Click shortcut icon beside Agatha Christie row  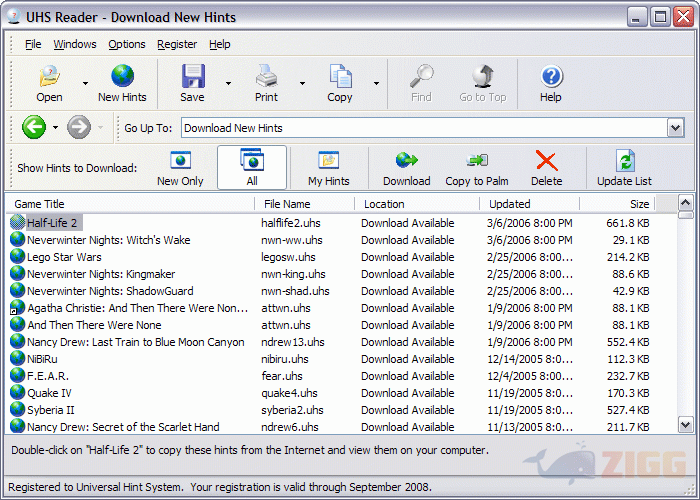point(17,307)
